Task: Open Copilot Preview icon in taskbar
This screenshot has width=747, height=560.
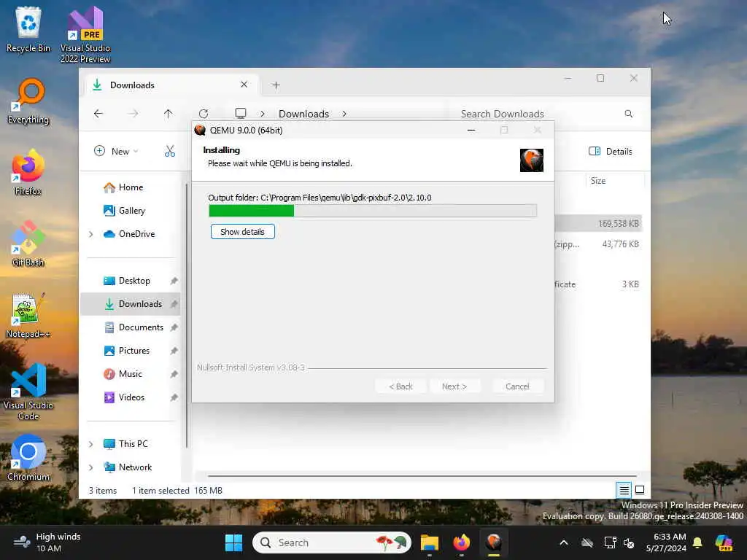Action: click(x=724, y=542)
